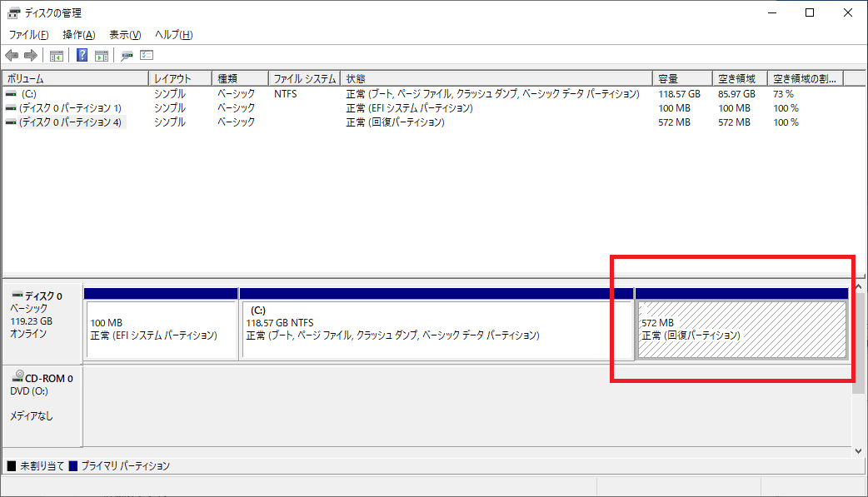Click the 正常 (回復パーティション) status in list
Viewport: 868px width, 497px height.
(395, 122)
